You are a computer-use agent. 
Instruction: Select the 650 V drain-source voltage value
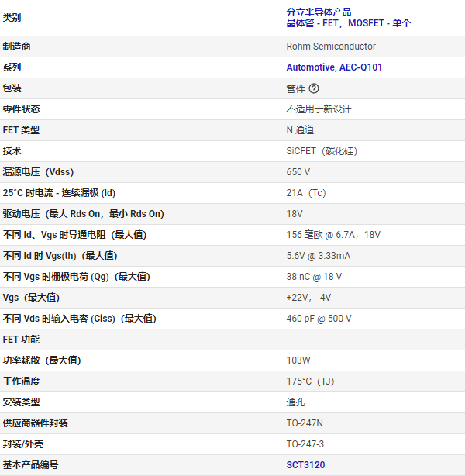298,172
